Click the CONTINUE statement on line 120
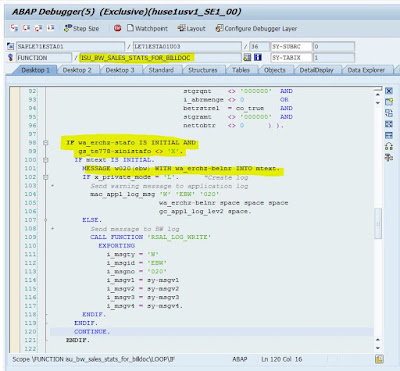Screen dimensions: 400x371 [x=92, y=332]
